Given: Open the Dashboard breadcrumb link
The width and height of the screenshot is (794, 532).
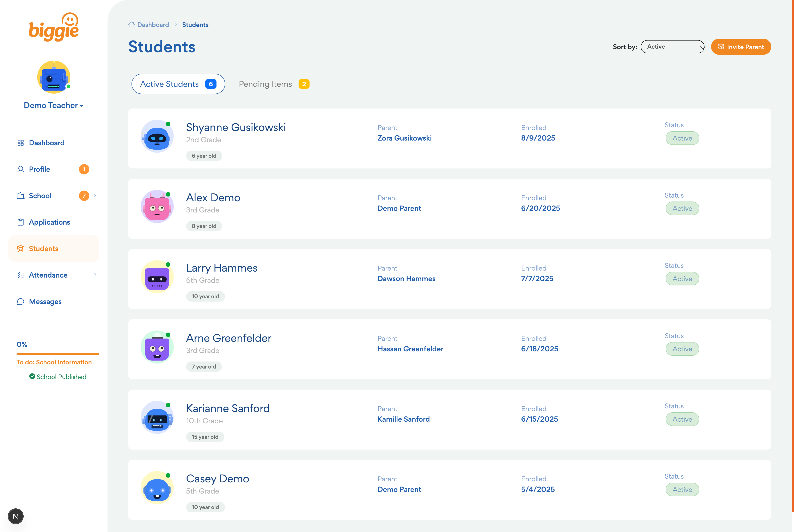Looking at the screenshot, I should 153,24.
